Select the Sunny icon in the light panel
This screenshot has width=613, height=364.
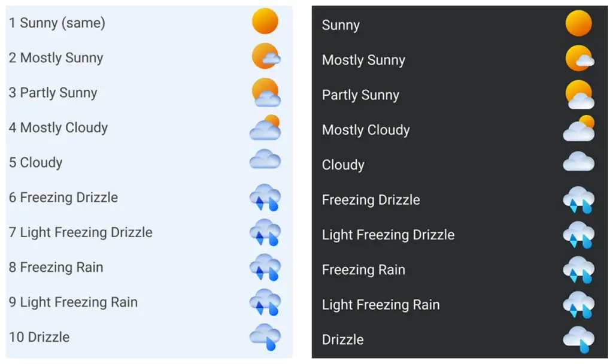point(265,22)
